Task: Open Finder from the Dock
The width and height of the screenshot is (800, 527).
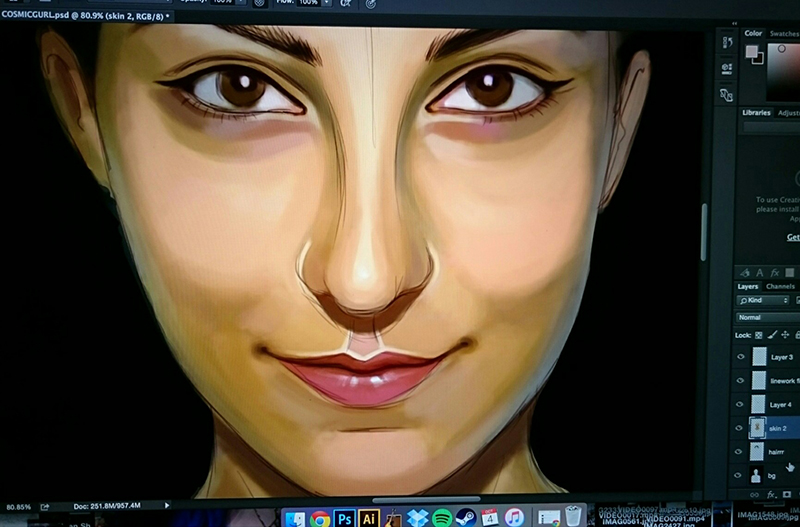Action: coord(295,519)
